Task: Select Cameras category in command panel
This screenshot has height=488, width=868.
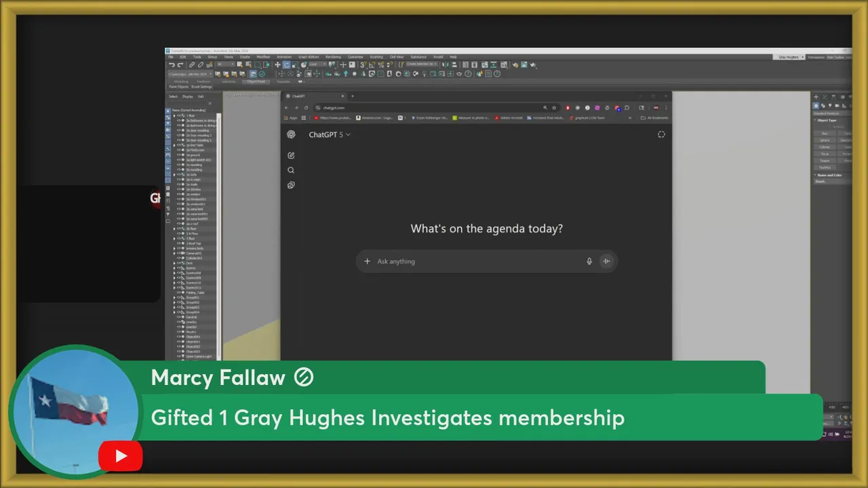Action: (x=837, y=106)
